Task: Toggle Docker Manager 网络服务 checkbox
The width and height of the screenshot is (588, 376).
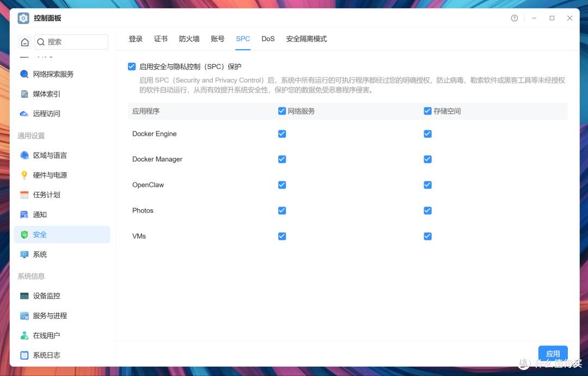Action: [x=282, y=160]
